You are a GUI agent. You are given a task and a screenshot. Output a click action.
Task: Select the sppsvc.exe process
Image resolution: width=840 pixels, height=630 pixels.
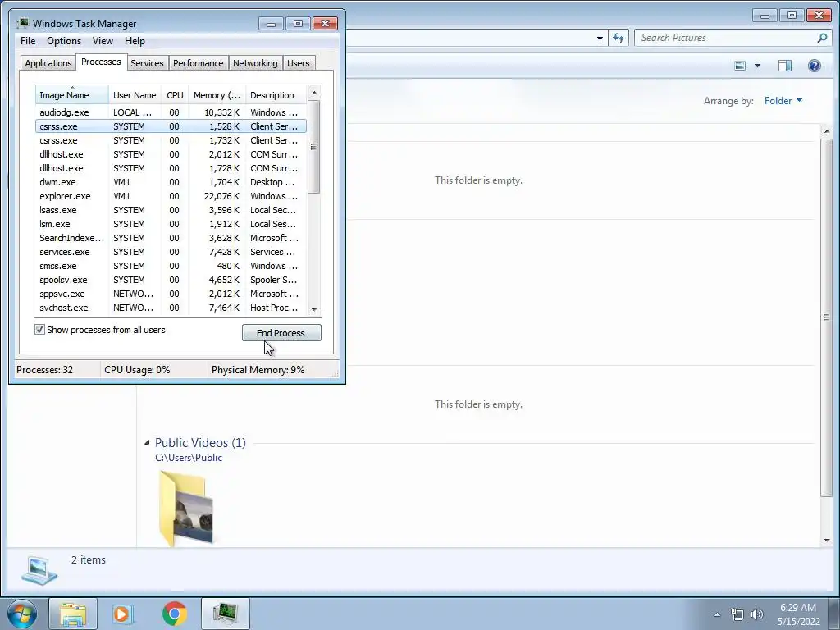click(x=171, y=294)
